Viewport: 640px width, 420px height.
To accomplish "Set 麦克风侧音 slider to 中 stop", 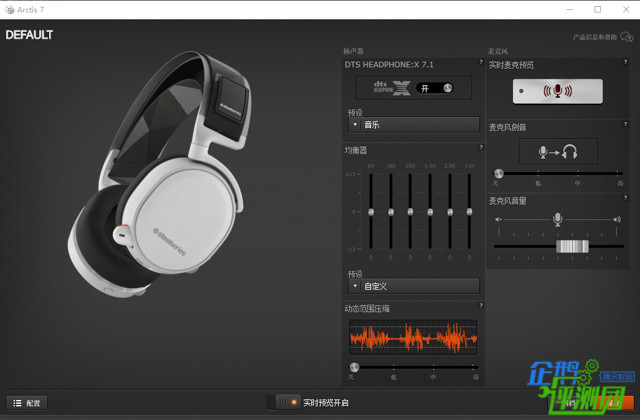I will click(x=578, y=173).
